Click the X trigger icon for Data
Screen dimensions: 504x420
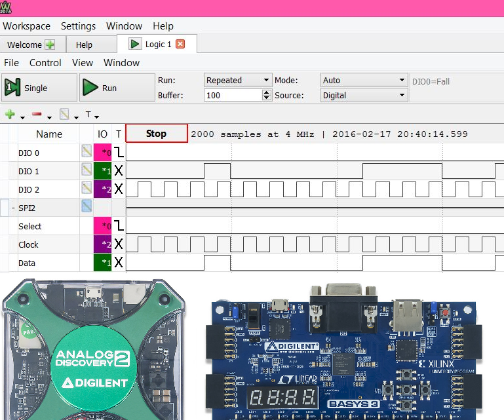(119, 262)
